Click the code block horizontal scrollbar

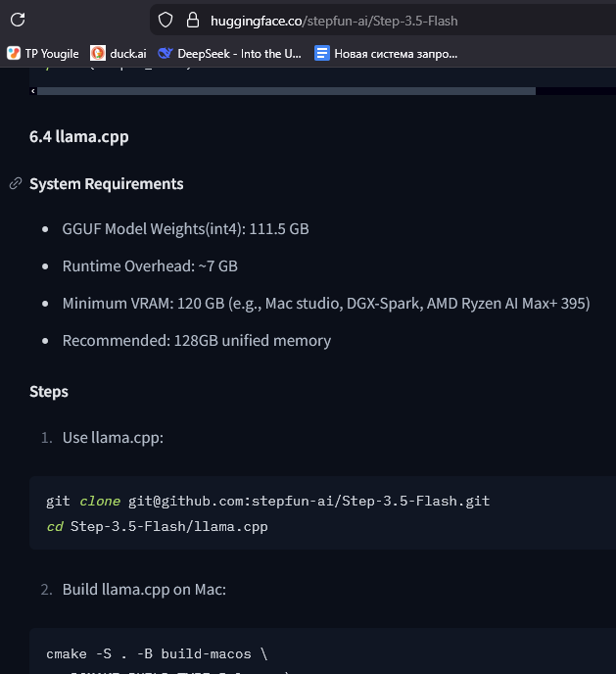pos(284,91)
